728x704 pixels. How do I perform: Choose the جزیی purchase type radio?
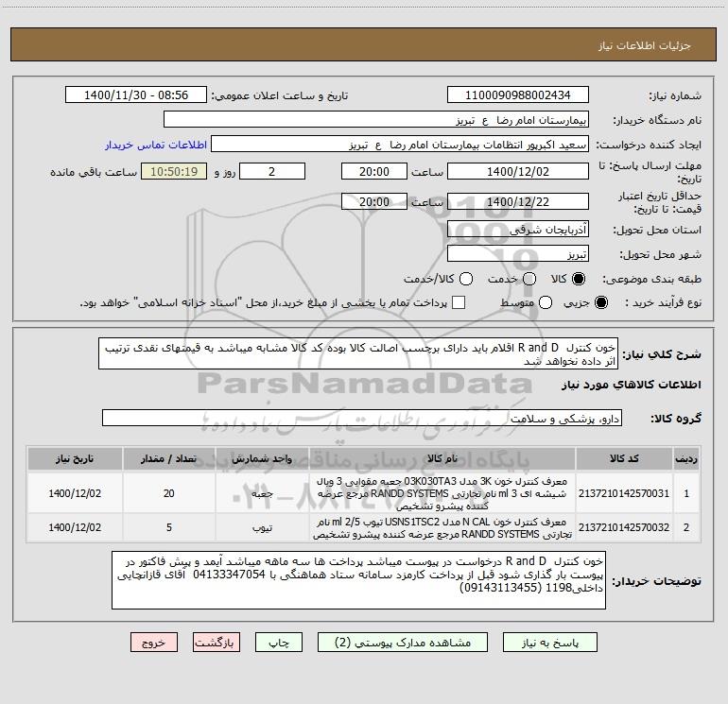600,302
